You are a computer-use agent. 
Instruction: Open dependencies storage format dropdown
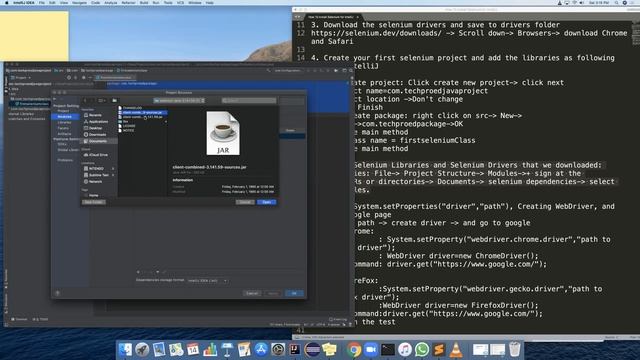click(x=208, y=281)
